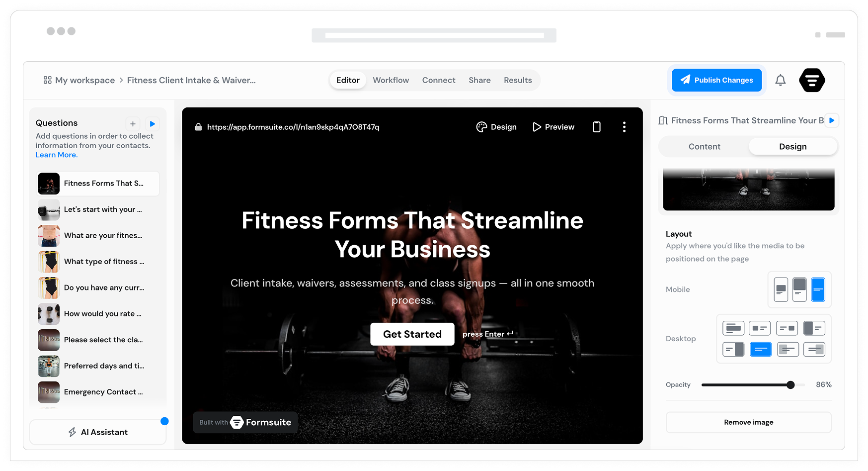868x471 pixels.
Task: Click the Publish Changes button
Action: click(x=716, y=80)
